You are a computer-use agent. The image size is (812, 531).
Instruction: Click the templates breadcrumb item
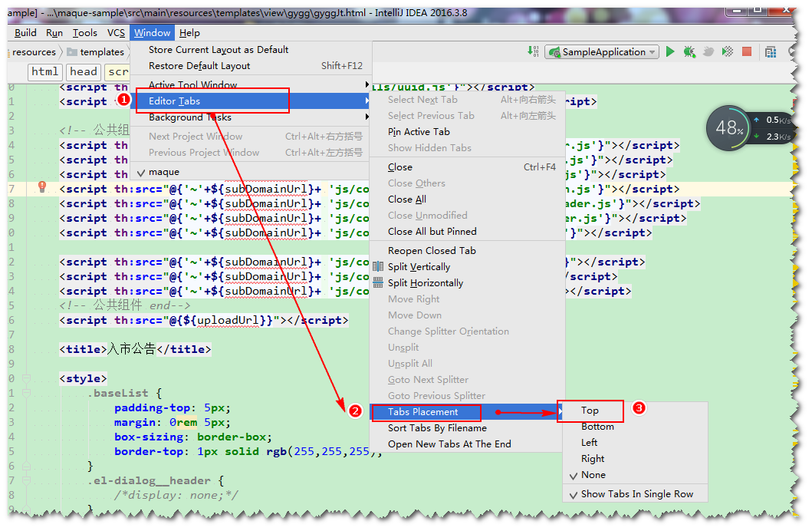pyautogui.click(x=102, y=52)
